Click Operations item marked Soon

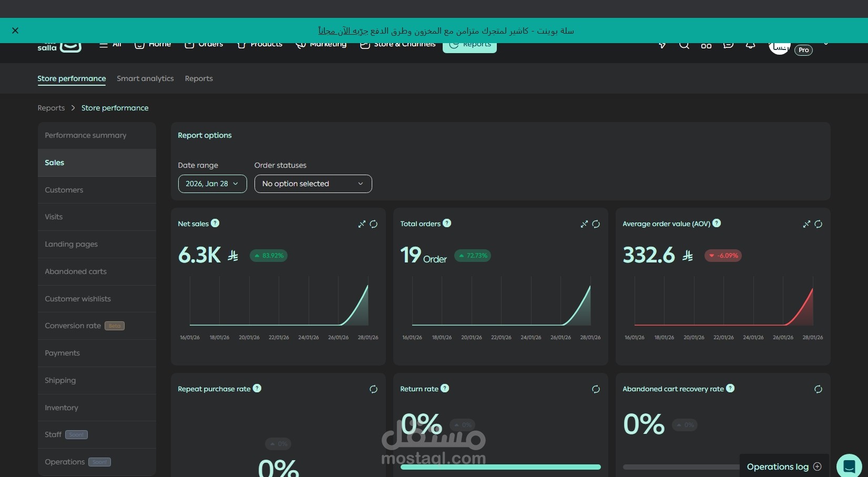pyautogui.click(x=97, y=462)
